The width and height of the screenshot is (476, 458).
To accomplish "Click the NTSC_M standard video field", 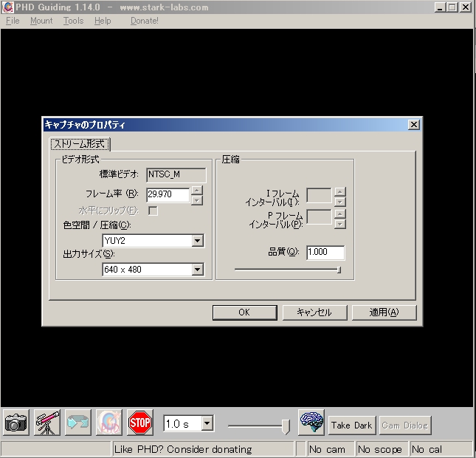I will 176,175.
